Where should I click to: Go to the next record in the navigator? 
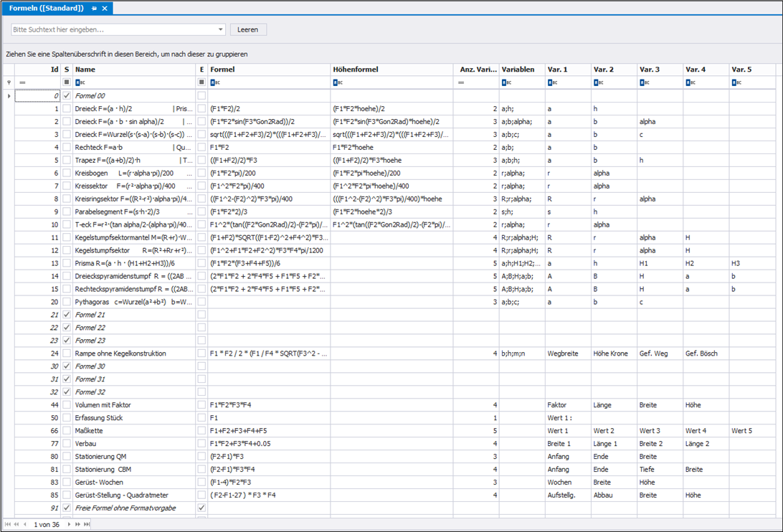(x=70, y=525)
